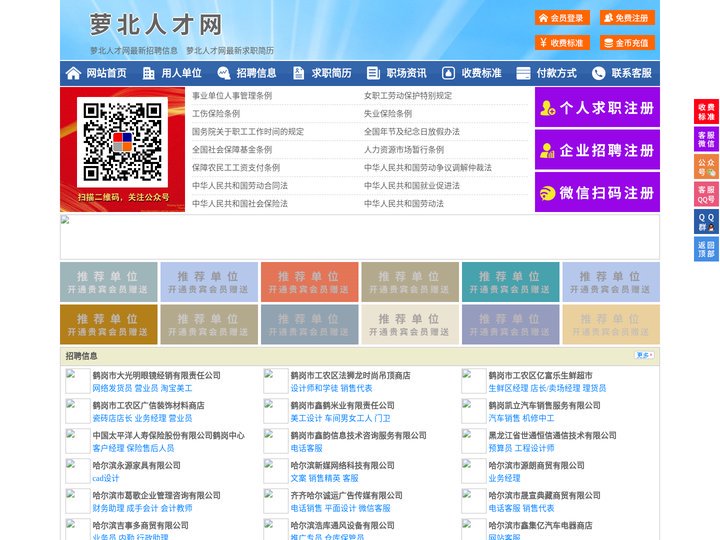720x540 pixels.
Task: Open the 网站首页 menu item
Action: pos(107,73)
